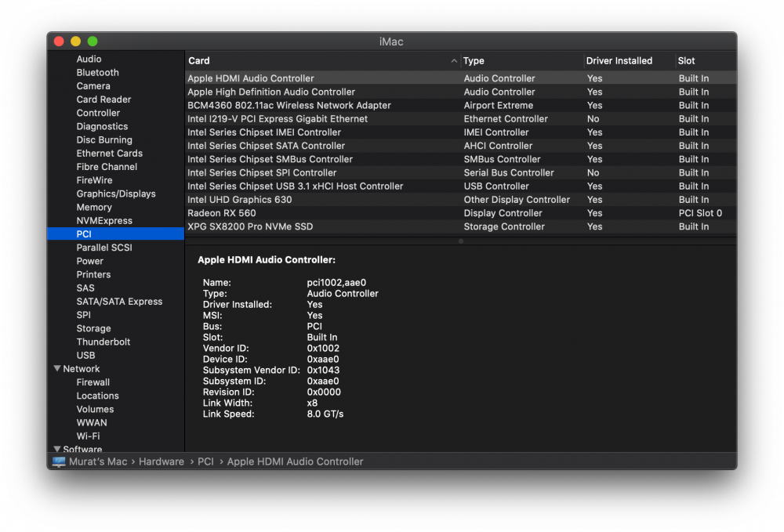Open Card Reader in the sidebar
The width and height of the screenshot is (784, 532).
click(103, 100)
